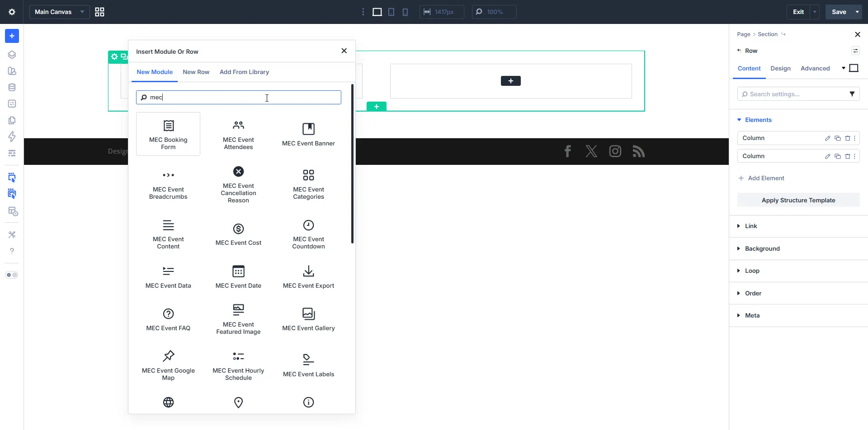Image resolution: width=868 pixels, height=430 pixels.
Task: Add the MEC Event Featured Image module
Action: (238, 320)
